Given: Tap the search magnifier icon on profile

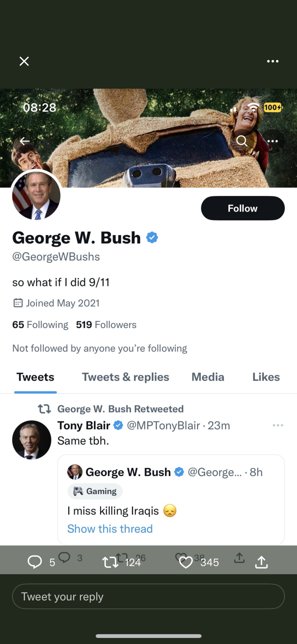Looking at the screenshot, I should (242, 141).
